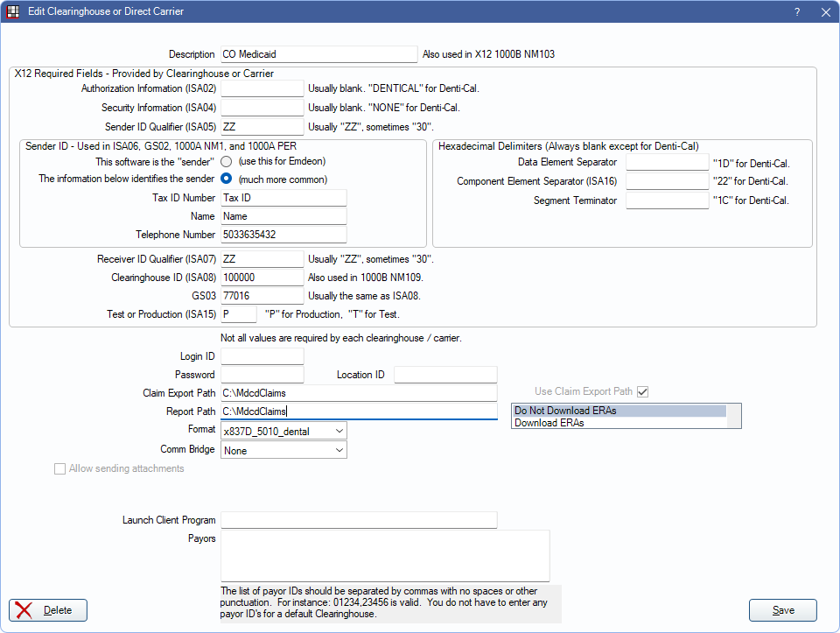
Task: Focus the Tax ID Number field
Action: pos(283,198)
